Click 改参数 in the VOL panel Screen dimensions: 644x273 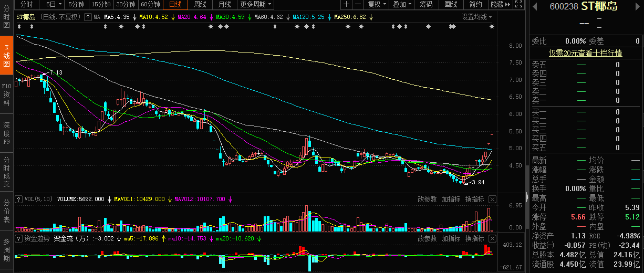point(427,199)
